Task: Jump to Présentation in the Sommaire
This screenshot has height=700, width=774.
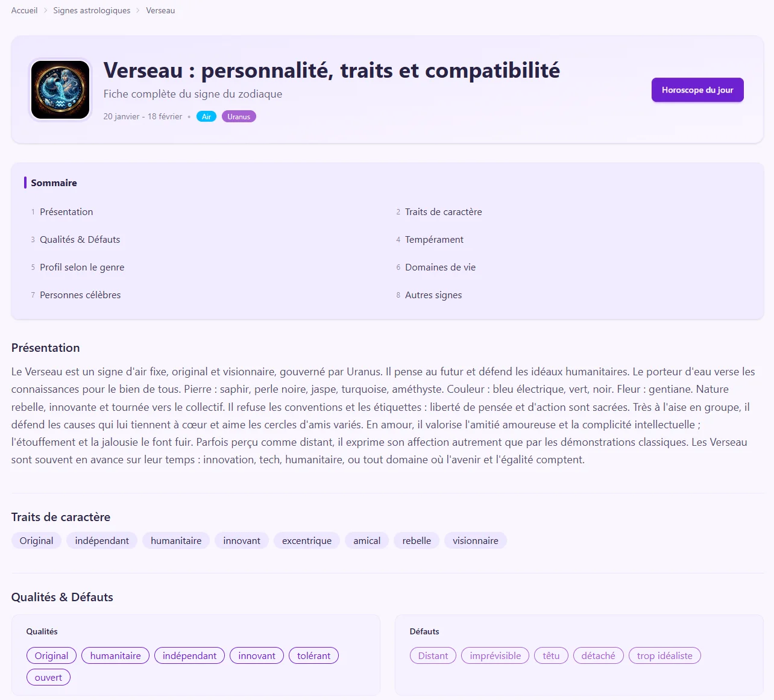Action: [66, 212]
